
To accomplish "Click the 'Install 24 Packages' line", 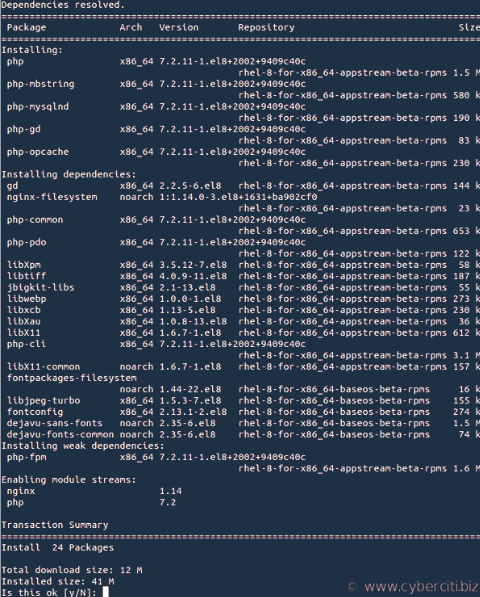I will tap(57, 548).
